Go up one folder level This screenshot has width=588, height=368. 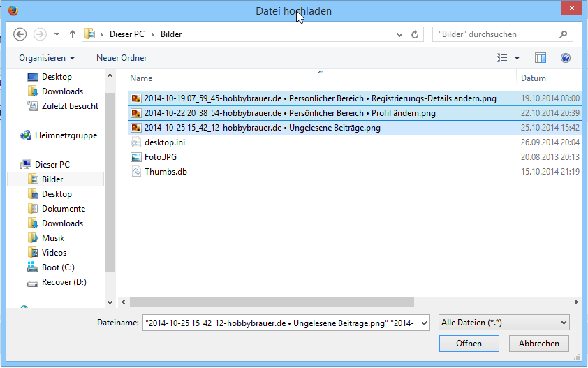72,34
